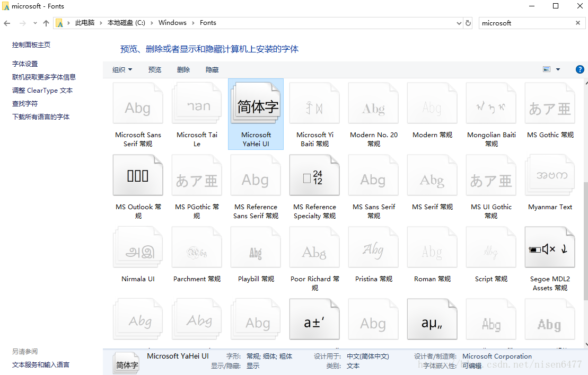Click the Windows breadcrumb in address bar

pyautogui.click(x=172, y=23)
